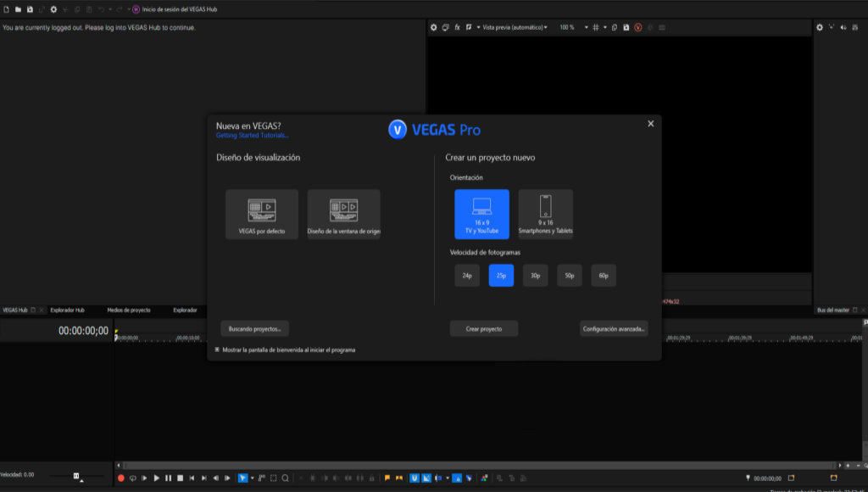The height and width of the screenshot is (492, 868).
Task: Click the red circled V icon in preview toolbar
Action: tap(637, 27)
